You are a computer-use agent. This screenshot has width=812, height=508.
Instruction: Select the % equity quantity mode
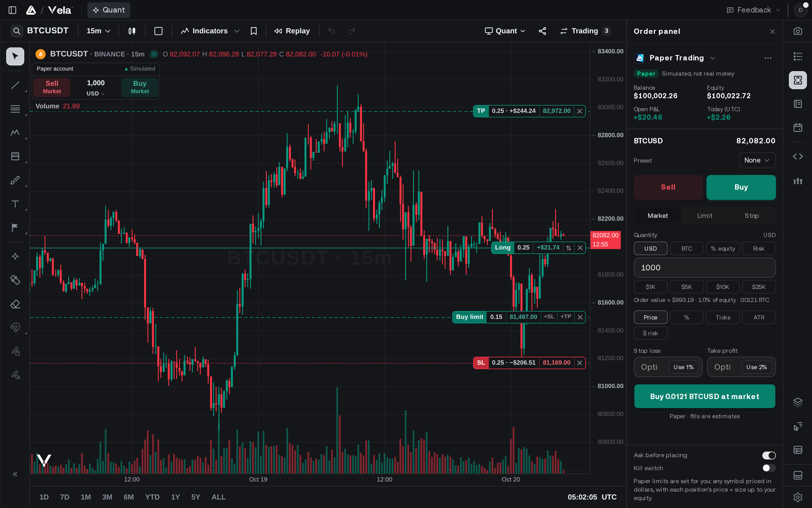coord(723,249)
